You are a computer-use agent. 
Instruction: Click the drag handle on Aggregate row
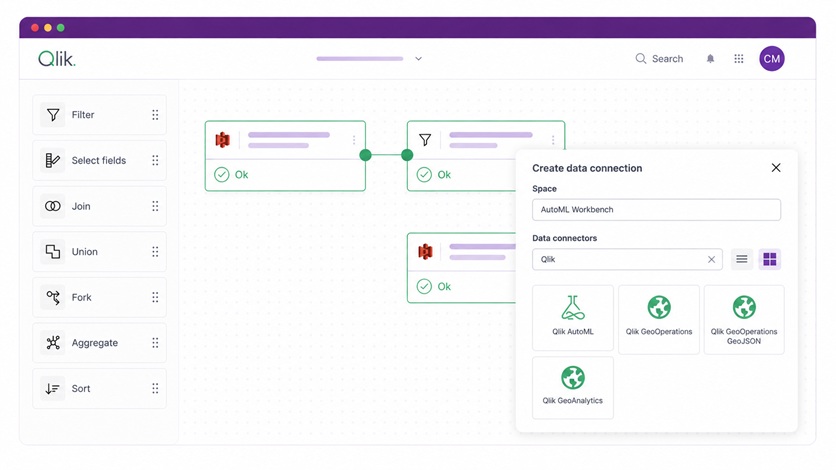(155, 343)
